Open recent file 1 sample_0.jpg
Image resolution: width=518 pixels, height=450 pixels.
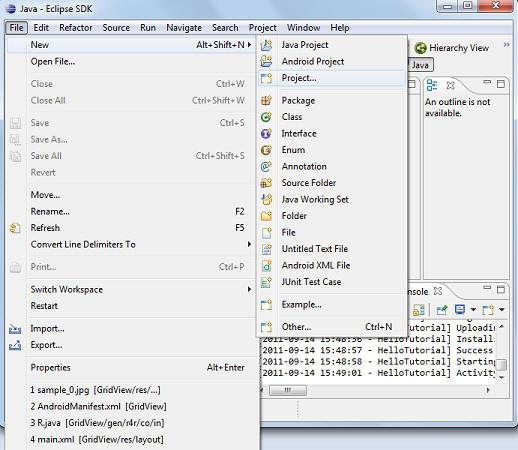click(x=131, y=390)
